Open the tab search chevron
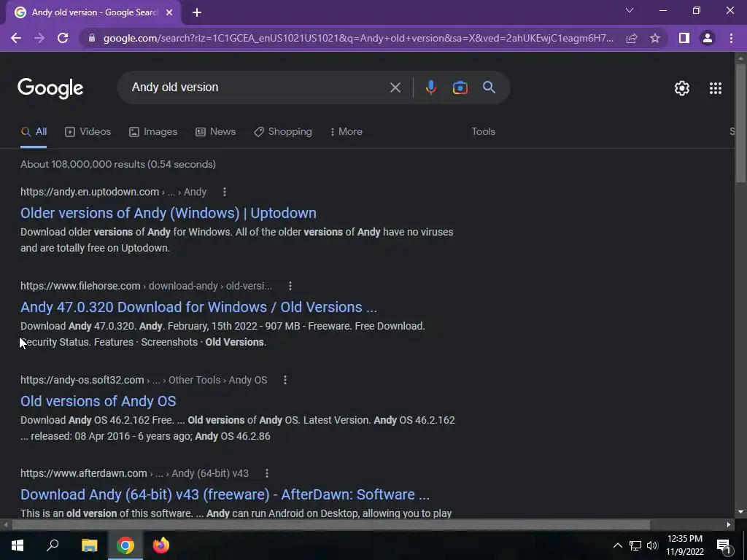The height and width of the screenshot is (560, 747). 630,10
